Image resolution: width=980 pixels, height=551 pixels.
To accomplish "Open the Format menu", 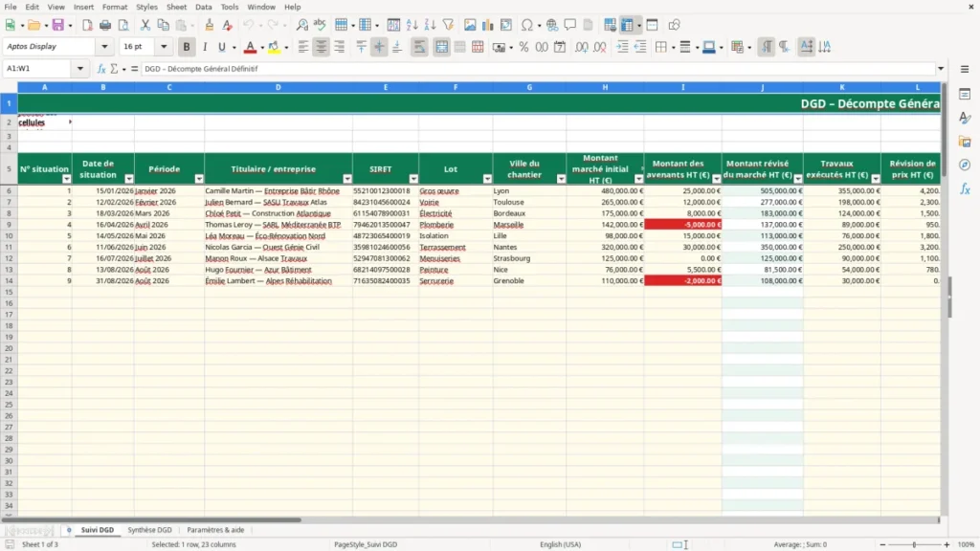I will pyautogui.click(x=115, y=7).
